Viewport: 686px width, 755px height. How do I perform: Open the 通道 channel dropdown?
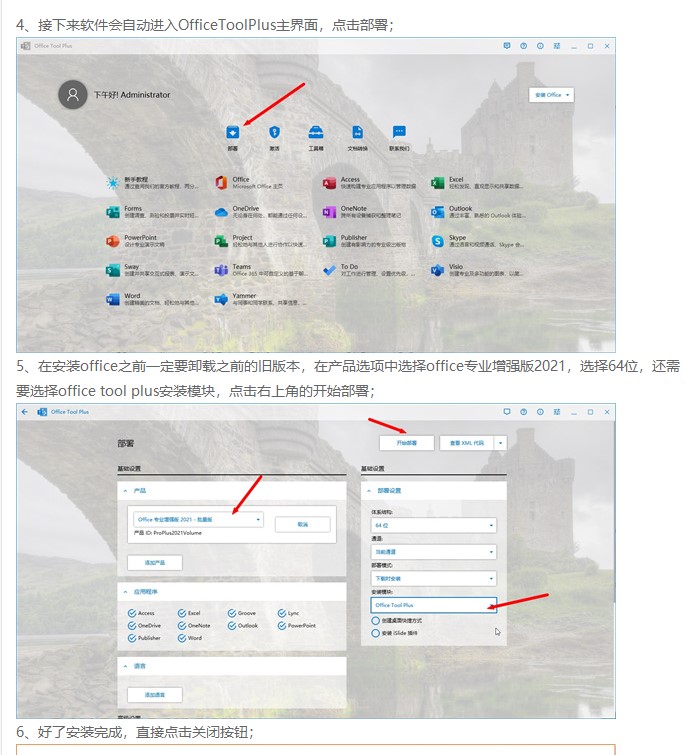[434, 552]
